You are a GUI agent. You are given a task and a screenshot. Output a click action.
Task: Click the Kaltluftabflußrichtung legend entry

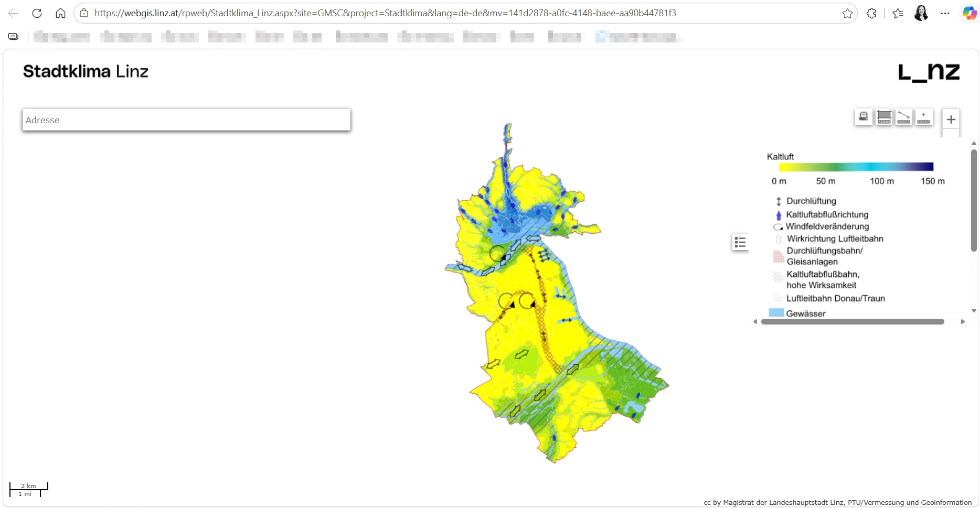(827, 215)
